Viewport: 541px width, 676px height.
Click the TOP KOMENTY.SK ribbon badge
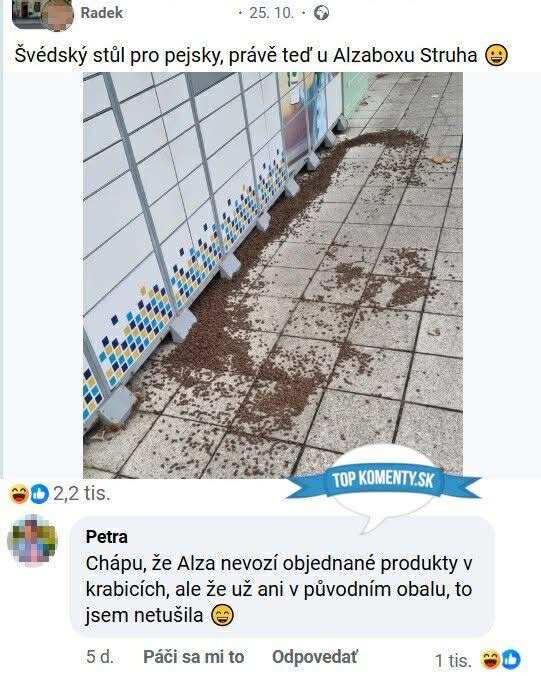pos(383,480)
